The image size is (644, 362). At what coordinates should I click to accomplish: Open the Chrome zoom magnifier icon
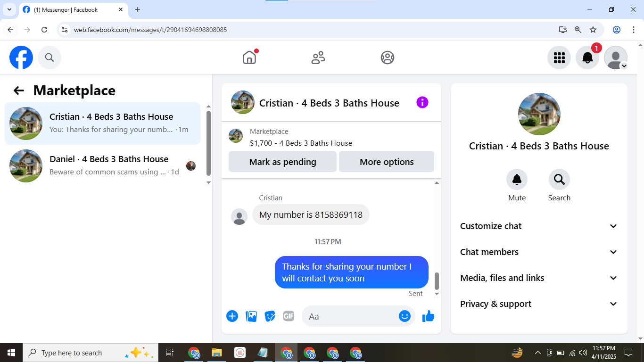tap(578, 30)
